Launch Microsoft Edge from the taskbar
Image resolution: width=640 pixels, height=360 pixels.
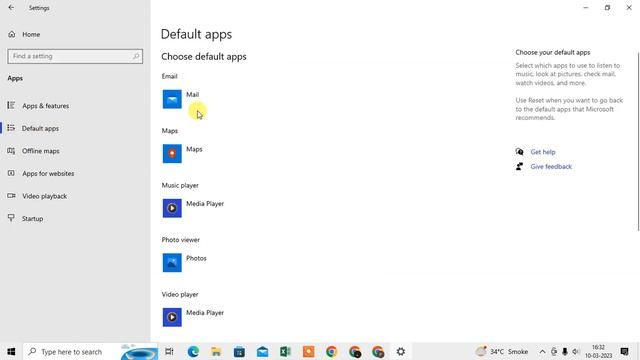click(x=193, y=351)
